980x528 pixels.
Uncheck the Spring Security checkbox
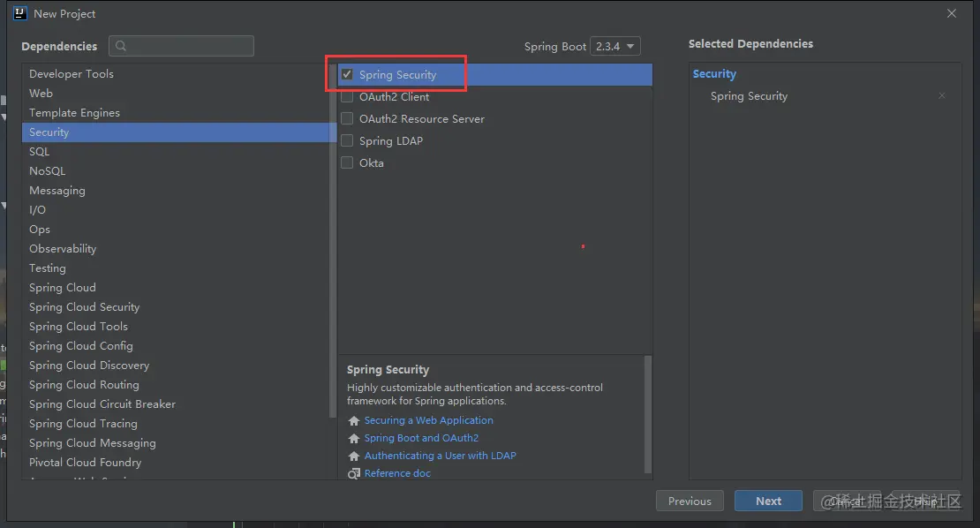pos(347,74)
